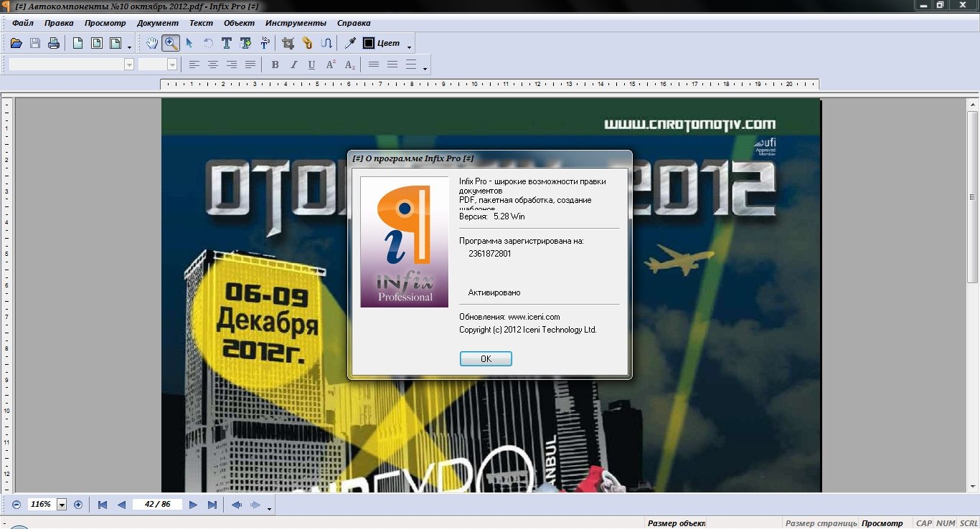This screenshot has height=529, width=980.
Task: Click the Rotate tool icon
Action: click(208, 43)
